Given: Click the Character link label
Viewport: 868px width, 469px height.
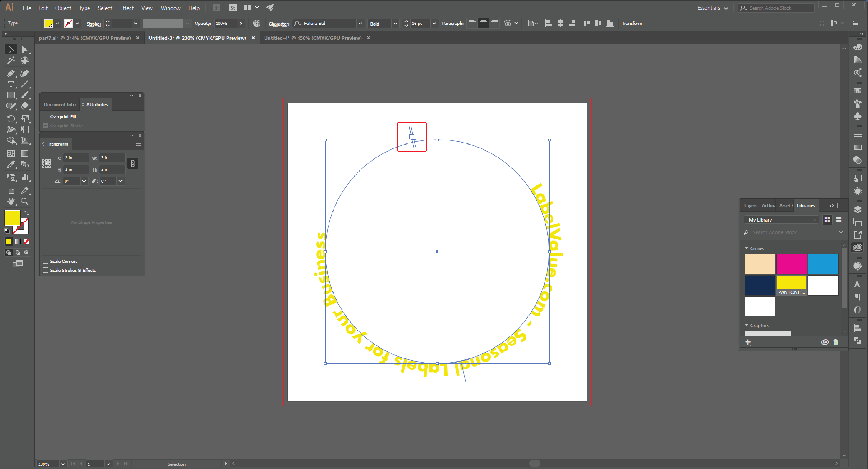Looking at the screenshot, I should [279, 24].
